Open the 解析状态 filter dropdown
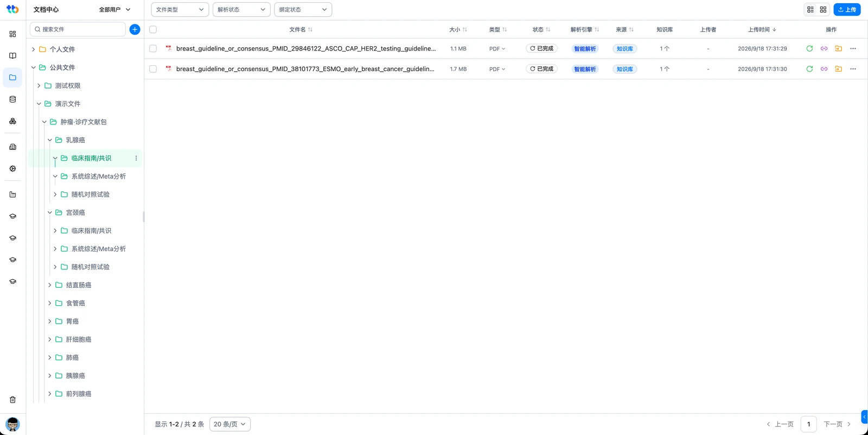 [241, 10]
